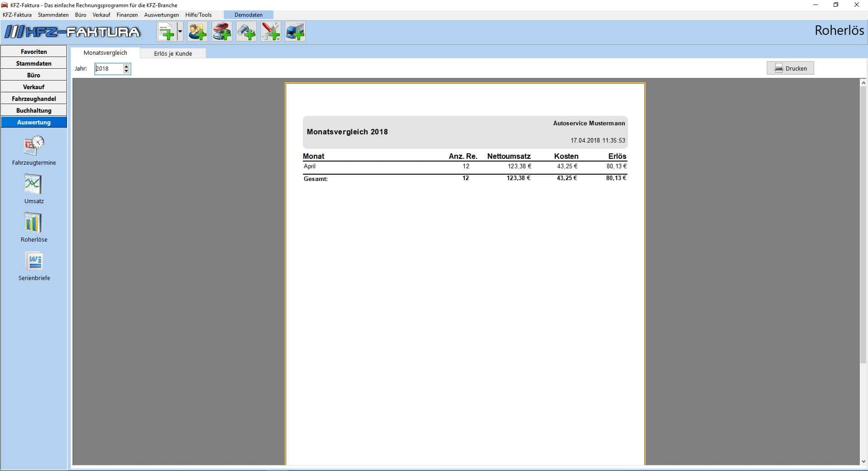Screen dimensions: 868x471
Task: Open the KFZ-Faktura menu
Action: pyautogui.click(x=17, y=15)
